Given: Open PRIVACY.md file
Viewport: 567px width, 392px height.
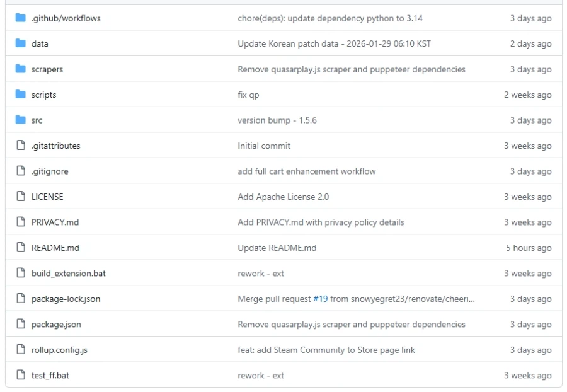Looking at the screenshot, I should click(55, 222).
